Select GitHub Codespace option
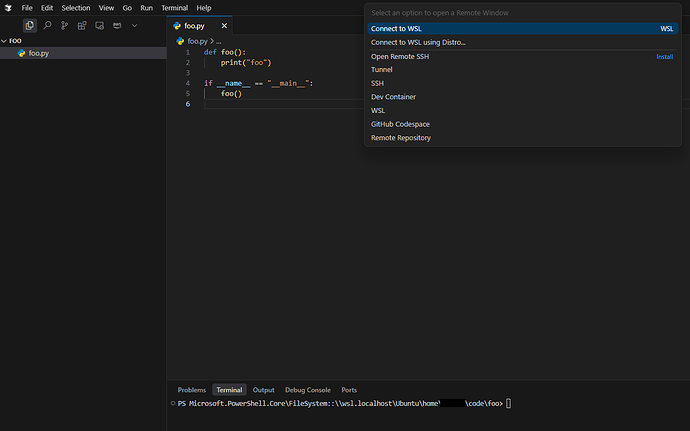Viewport: 690px width, 431px height. pos(522,124)
